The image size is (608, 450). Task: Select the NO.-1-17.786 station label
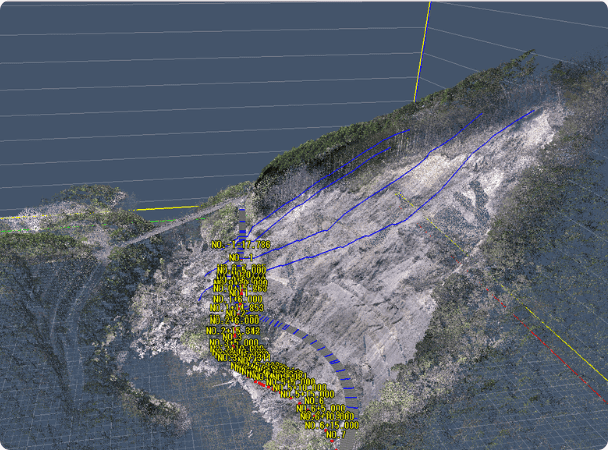[241, 245]
